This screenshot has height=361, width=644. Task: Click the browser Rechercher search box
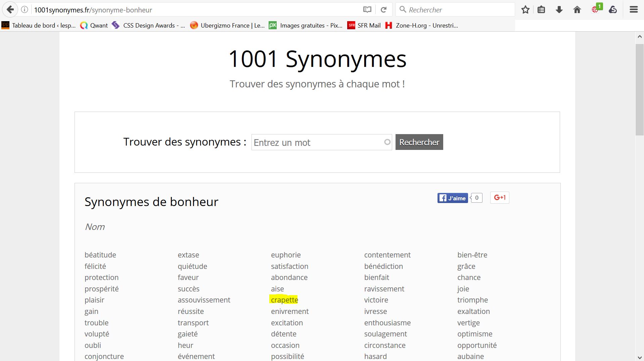457,10
